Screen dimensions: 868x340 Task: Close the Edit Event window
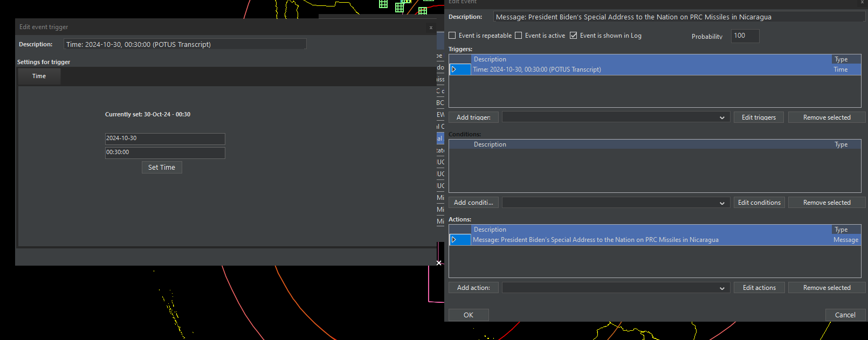click(x=862, y=2)
